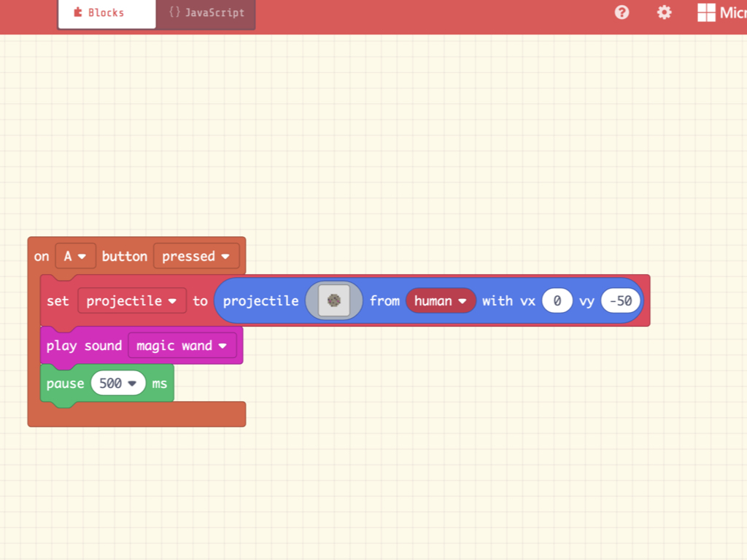The image size is (747, 560).
Task: Click the 'with vx' text in the blue block
Action: [x=508, y=301]
